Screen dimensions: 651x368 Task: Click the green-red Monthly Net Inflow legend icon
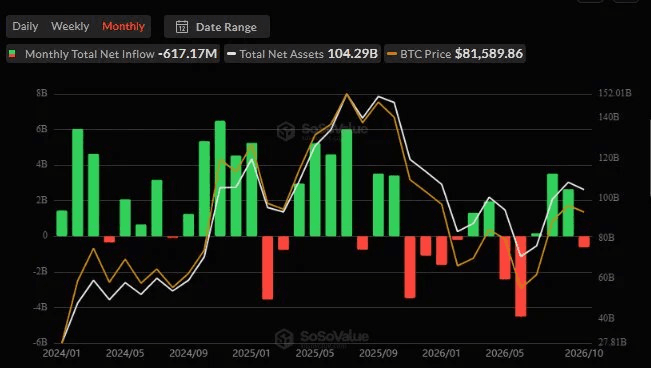click(12, 54)
